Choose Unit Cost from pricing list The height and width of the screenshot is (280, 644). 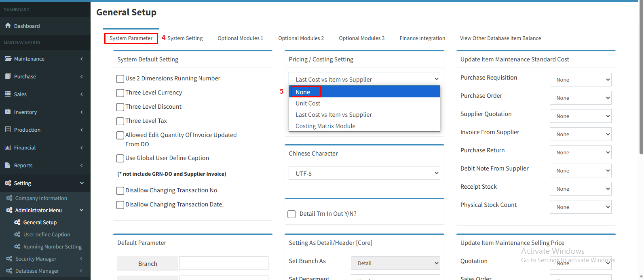[308, 103]
